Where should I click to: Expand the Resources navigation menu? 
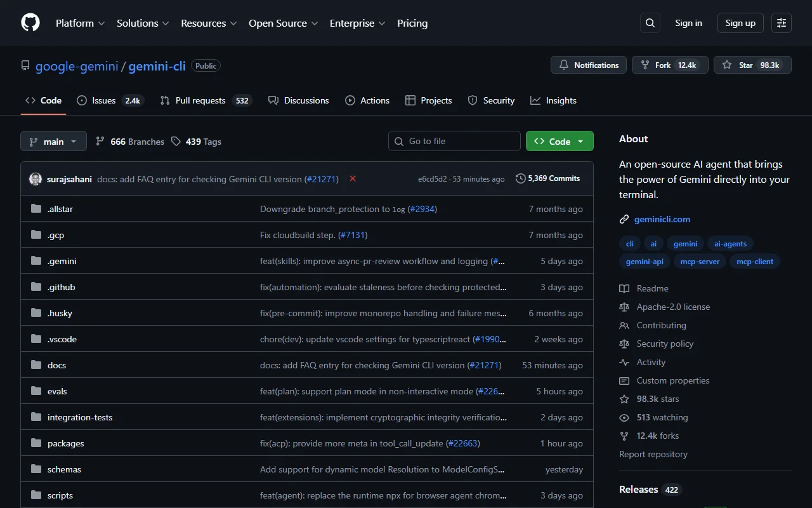pos(209,23)
